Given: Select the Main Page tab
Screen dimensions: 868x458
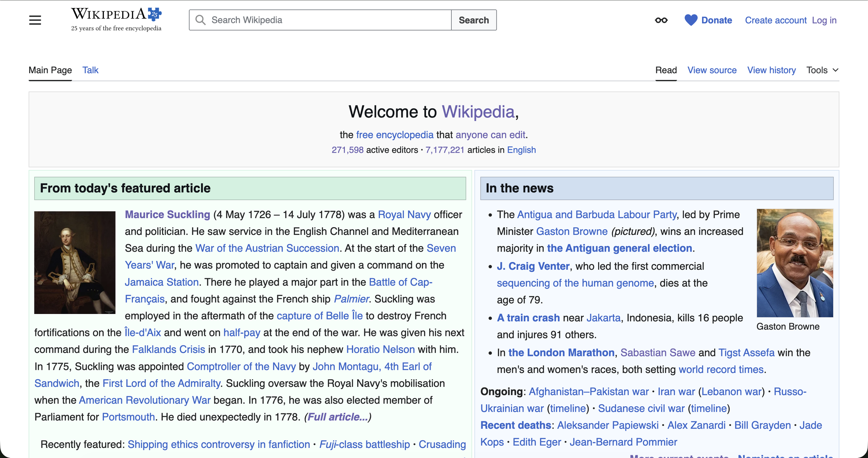Looking at the screenshot, I should point(50,70).
